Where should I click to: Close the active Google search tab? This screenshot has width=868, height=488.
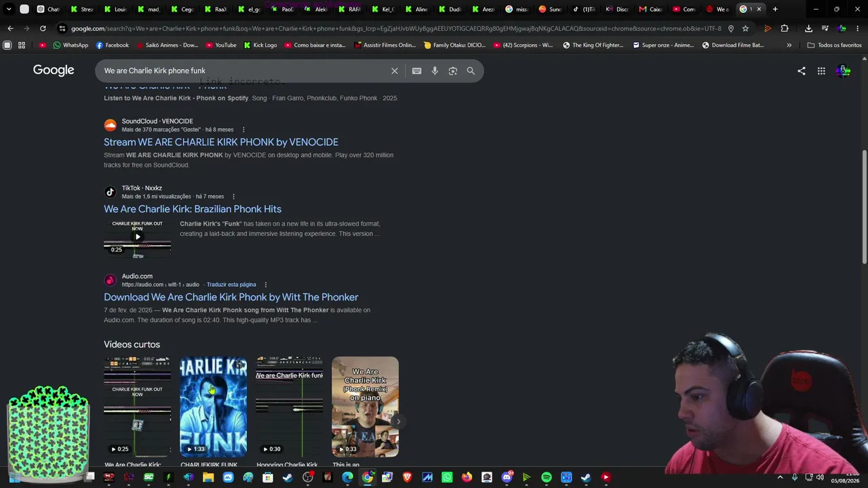point(759,9)
